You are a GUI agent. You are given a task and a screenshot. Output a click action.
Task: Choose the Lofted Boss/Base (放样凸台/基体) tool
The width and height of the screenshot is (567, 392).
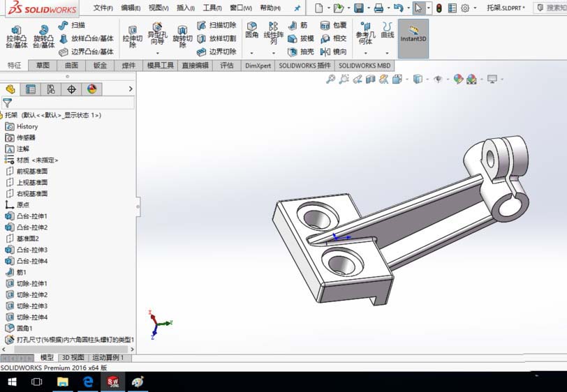[86, 38]
